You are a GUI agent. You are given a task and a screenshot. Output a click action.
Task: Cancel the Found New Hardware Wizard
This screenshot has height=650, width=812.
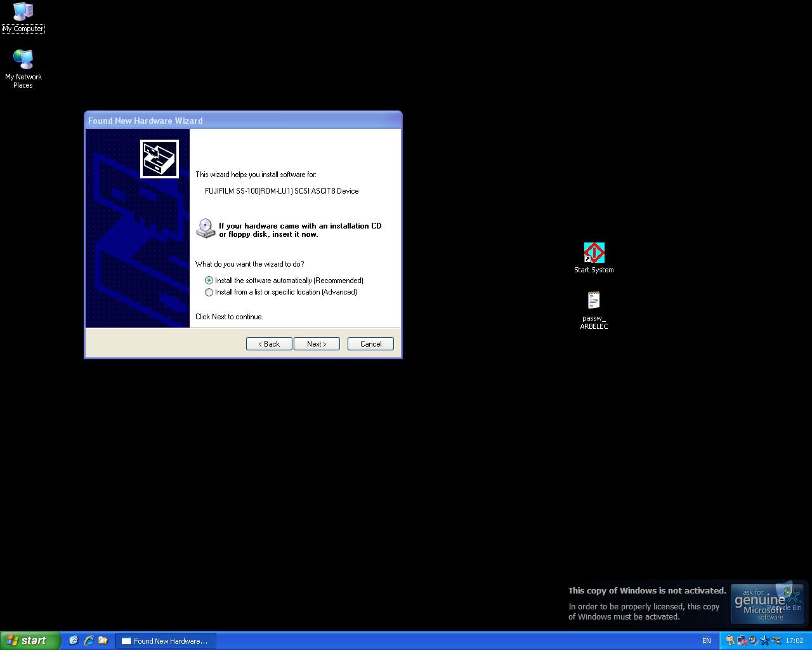point(370,344)
